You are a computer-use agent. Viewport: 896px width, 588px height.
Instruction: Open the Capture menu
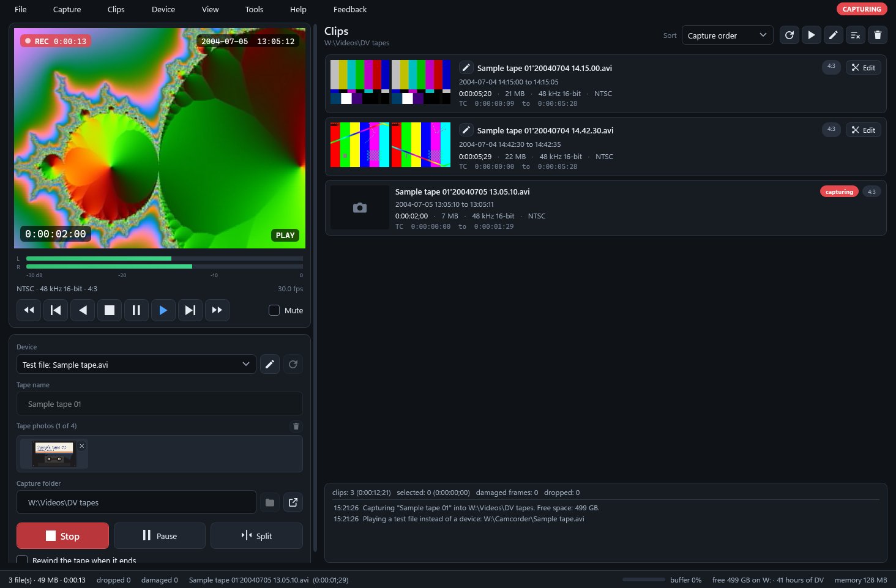tap(67, 9)
